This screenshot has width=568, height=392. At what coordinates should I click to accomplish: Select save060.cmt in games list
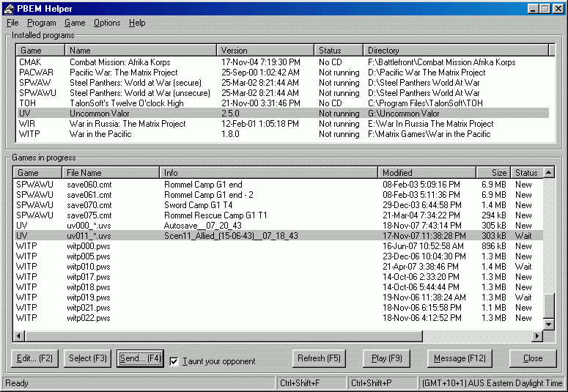(279, 185)
